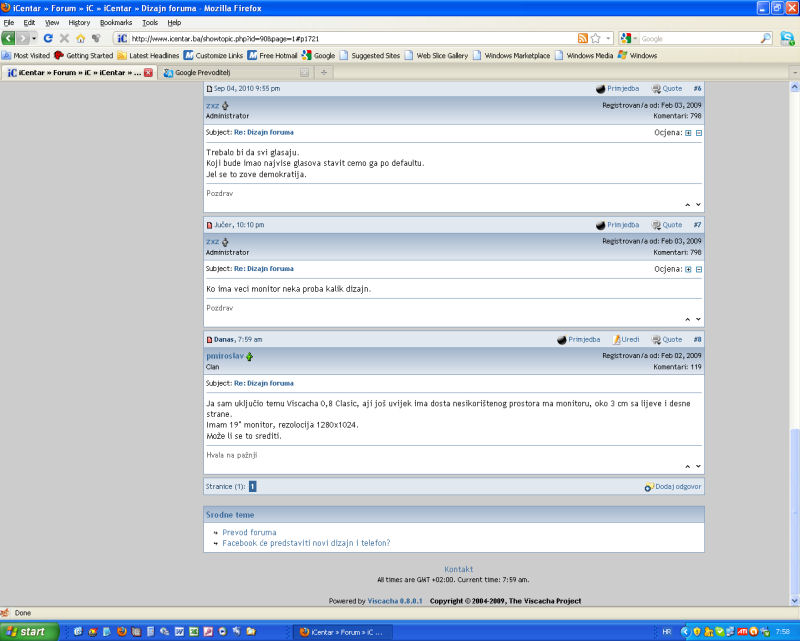Click the RSS feed icon in address bar
Viewport: 800px width, 641px height.
pyautogui.click(x=583, y=38)
